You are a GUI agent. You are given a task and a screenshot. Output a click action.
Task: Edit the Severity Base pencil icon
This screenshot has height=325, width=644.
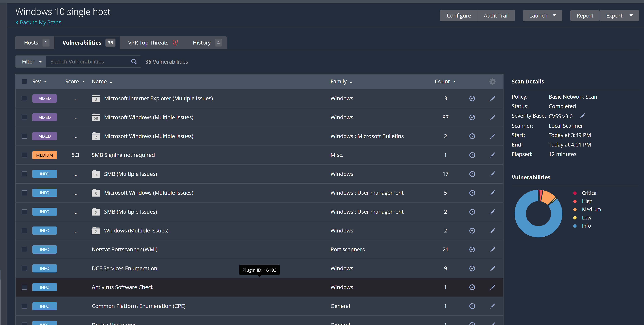click(583, 116)
